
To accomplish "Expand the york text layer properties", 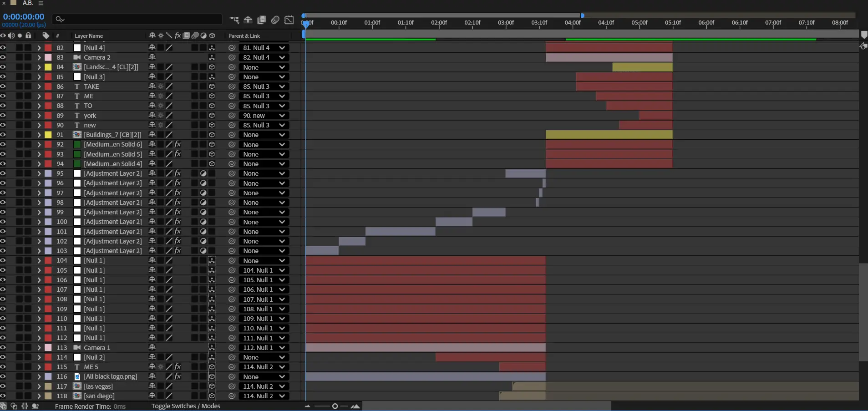I will 39,116.
